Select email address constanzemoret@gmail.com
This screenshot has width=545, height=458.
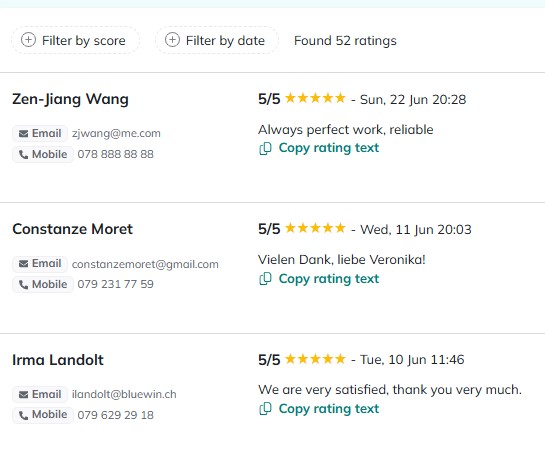coord(145,264)
